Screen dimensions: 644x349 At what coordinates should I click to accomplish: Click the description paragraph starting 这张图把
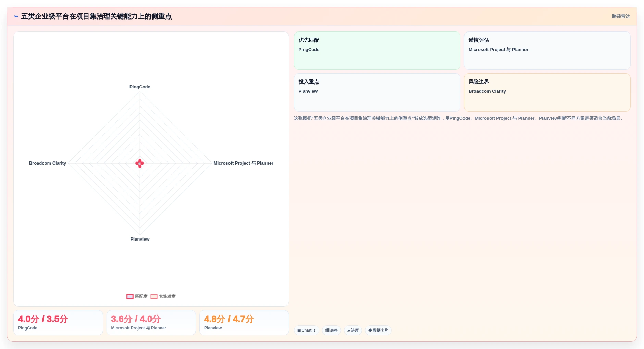[x=459, y=118]
